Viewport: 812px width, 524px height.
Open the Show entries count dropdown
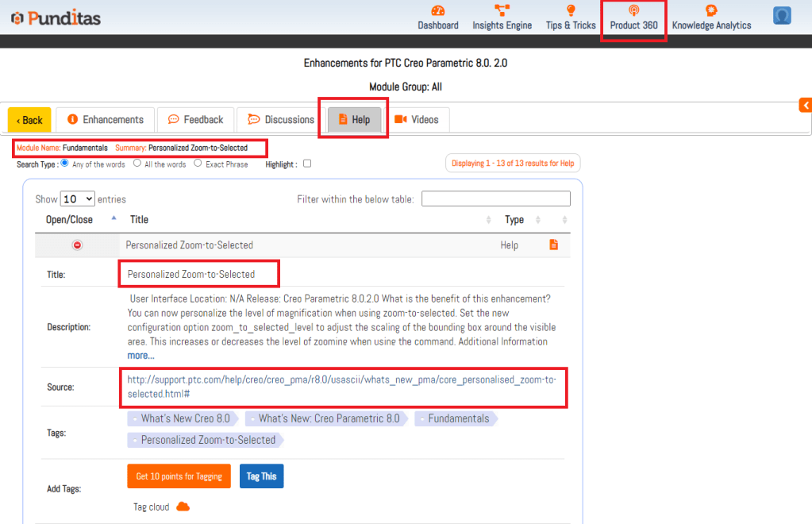click(x=78, y=199)
